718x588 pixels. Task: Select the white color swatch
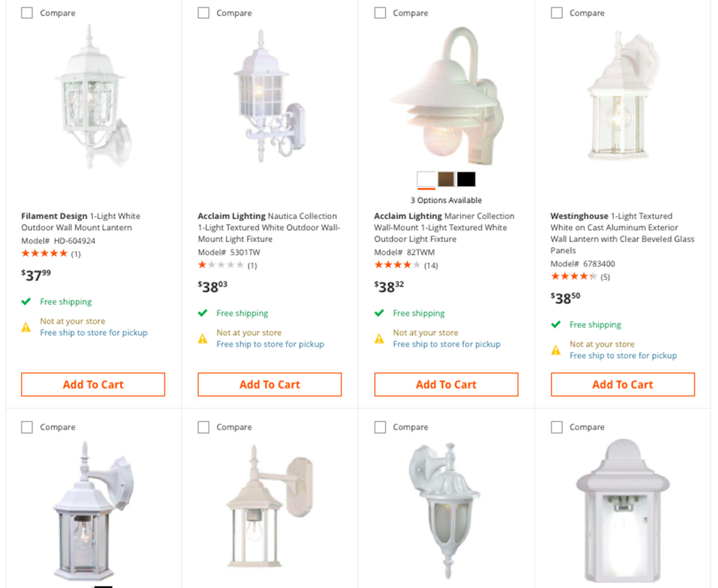tap(426, 179)
